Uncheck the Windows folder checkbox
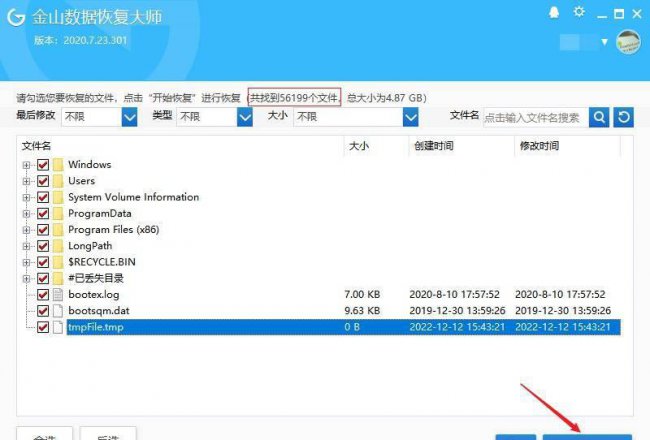The height and width of the screenshot is (440, 650). tap(43, 165)
